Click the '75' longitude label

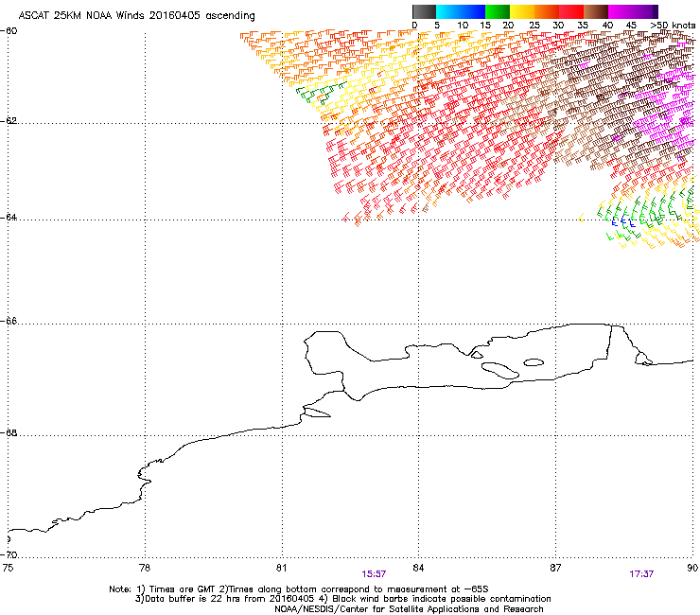click(8, 568)
